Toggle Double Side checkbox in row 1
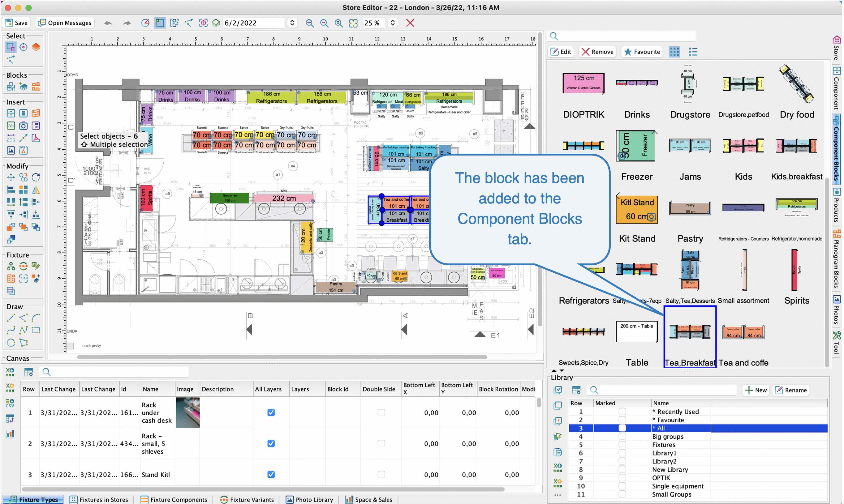 click(381, 412)
